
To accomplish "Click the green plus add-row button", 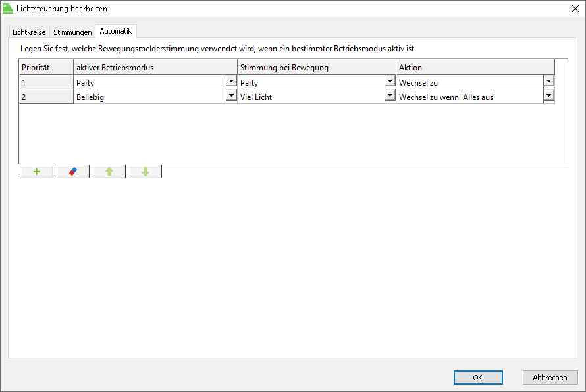I will point(37,172).
